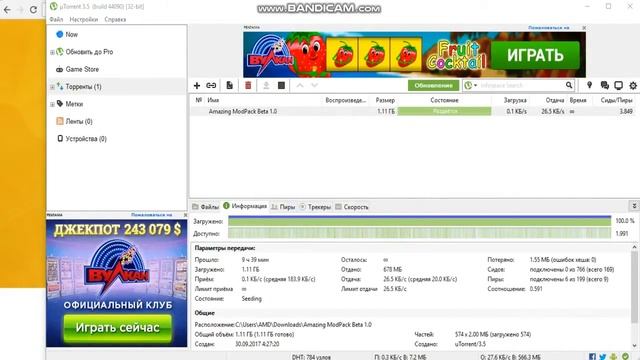Move torrent up in queue
The width and height of the screenshot is (640, 360).
tap(300, 85)
